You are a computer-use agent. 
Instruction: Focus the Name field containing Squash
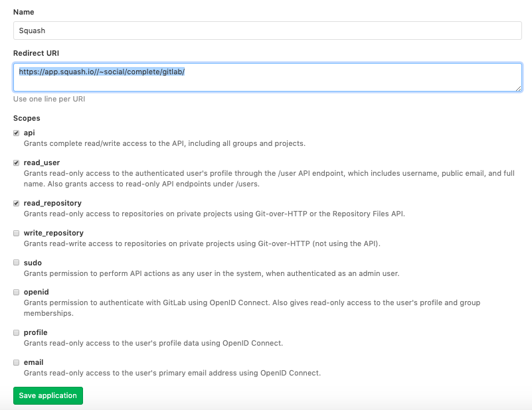[x=268, y=31]
